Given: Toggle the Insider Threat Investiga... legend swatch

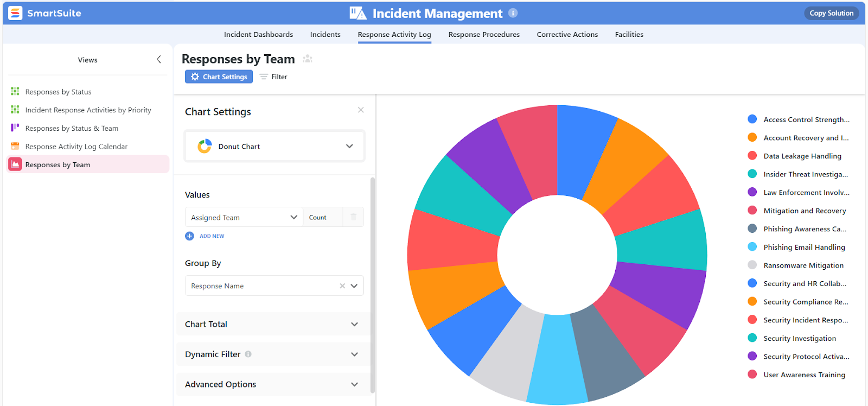Looking at the screenshot, I should click(752, 174).
